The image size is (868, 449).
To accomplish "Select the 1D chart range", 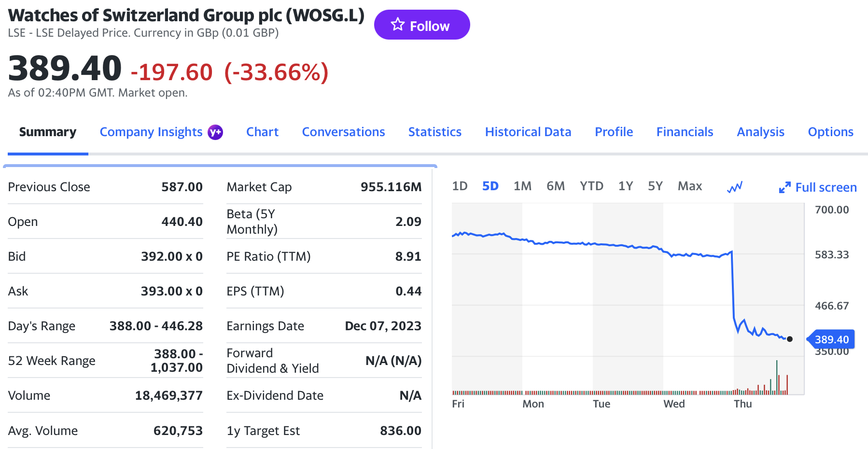I will coord(460,186).
